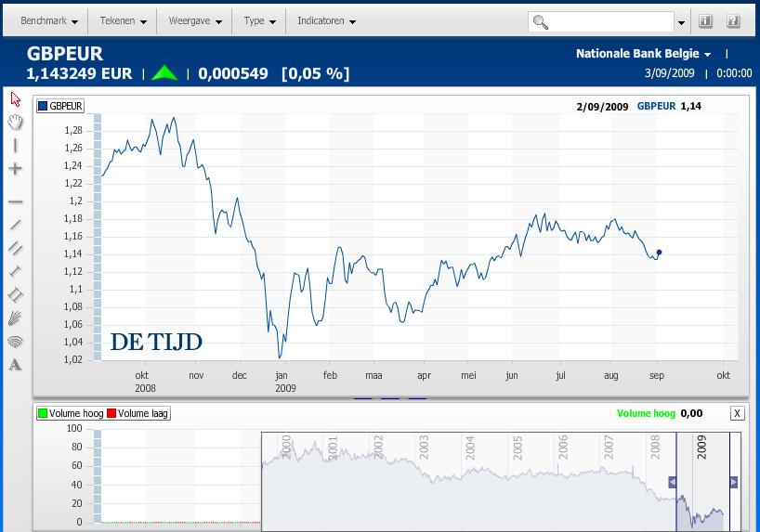This screenshot has width=760, height=532.
Task: Select the red arrow pointer tool
Action: tap(16, 99)
